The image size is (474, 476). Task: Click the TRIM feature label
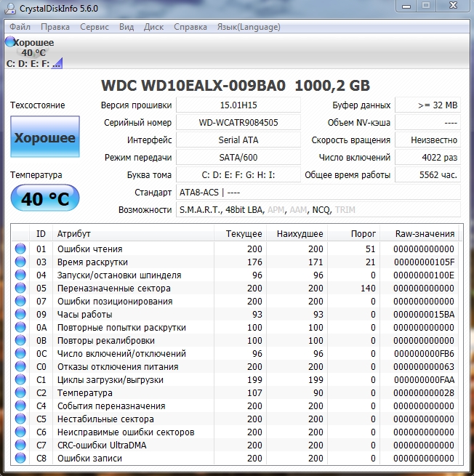click(x=345, y=210)
